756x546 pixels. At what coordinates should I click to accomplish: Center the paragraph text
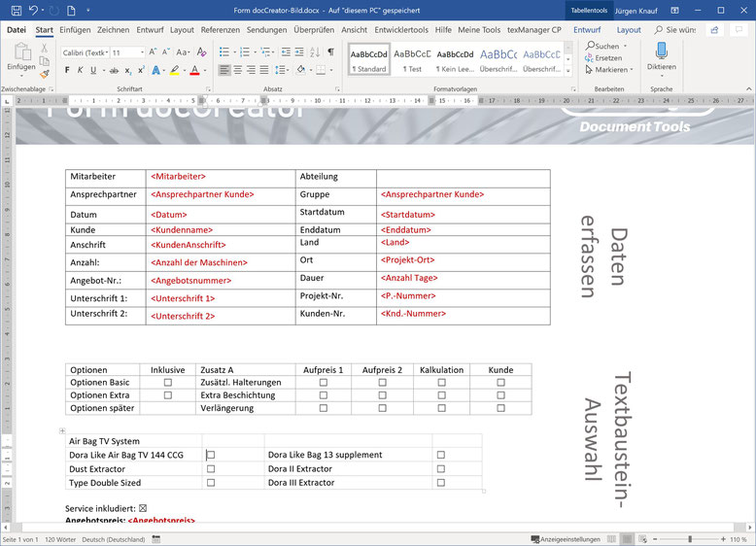(x=238, y=70)
